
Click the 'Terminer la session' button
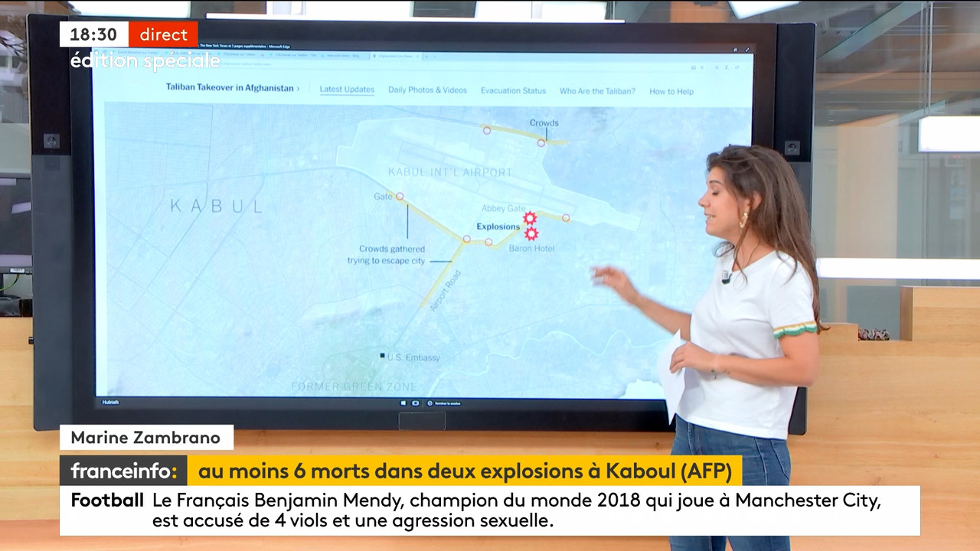(x=444, y=403)
